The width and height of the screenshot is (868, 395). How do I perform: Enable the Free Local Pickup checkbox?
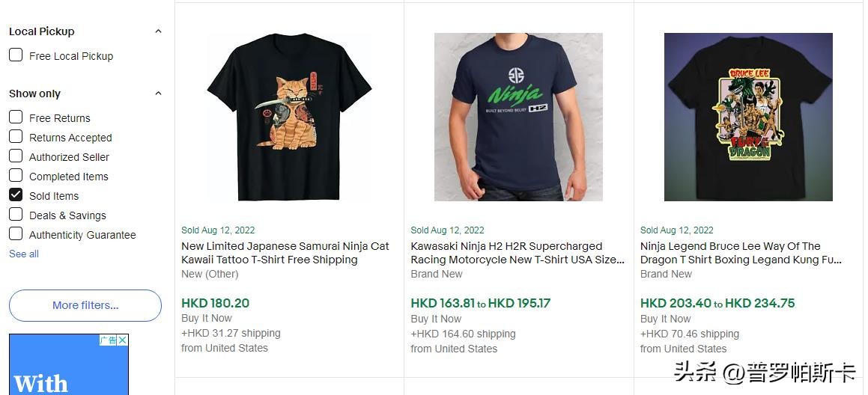[x=16, y=55]
